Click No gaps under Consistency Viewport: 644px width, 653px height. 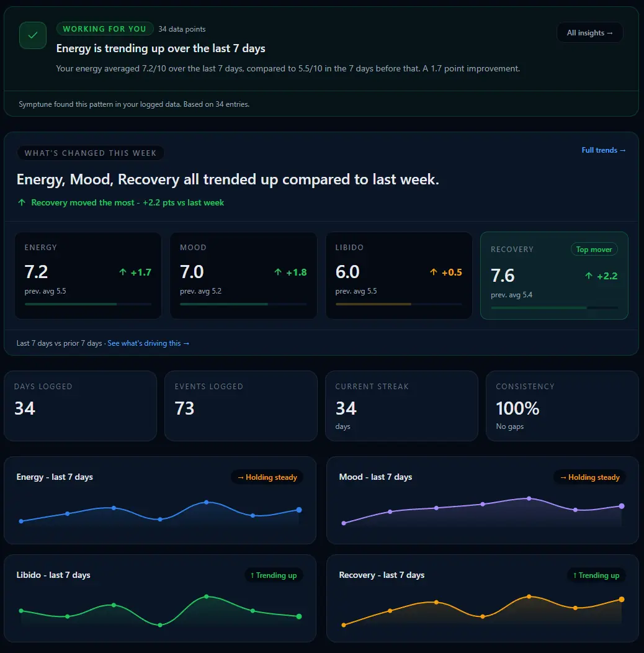coord(509,426)
